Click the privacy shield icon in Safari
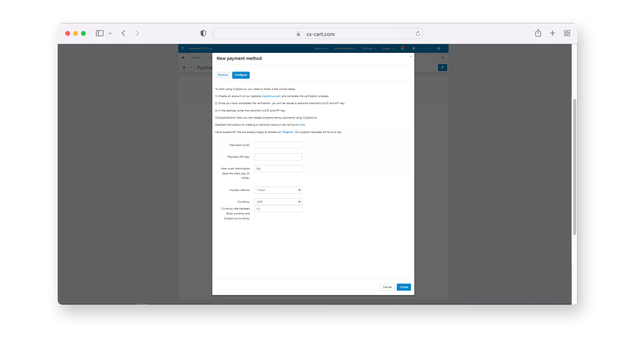 (x=203, y=33)
